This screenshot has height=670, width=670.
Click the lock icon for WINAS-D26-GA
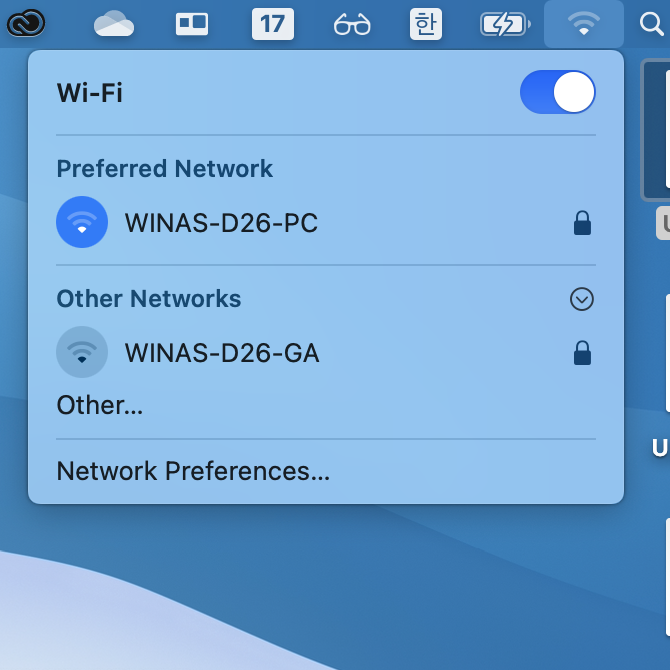pyautogui.click(x=582, y=353)
